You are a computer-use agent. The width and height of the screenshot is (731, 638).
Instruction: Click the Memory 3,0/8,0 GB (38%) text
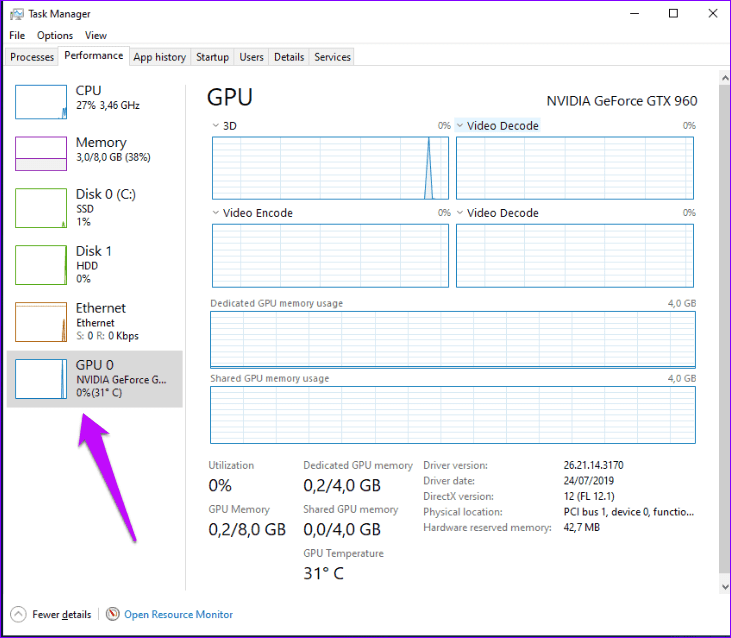(x=113, y=157)
